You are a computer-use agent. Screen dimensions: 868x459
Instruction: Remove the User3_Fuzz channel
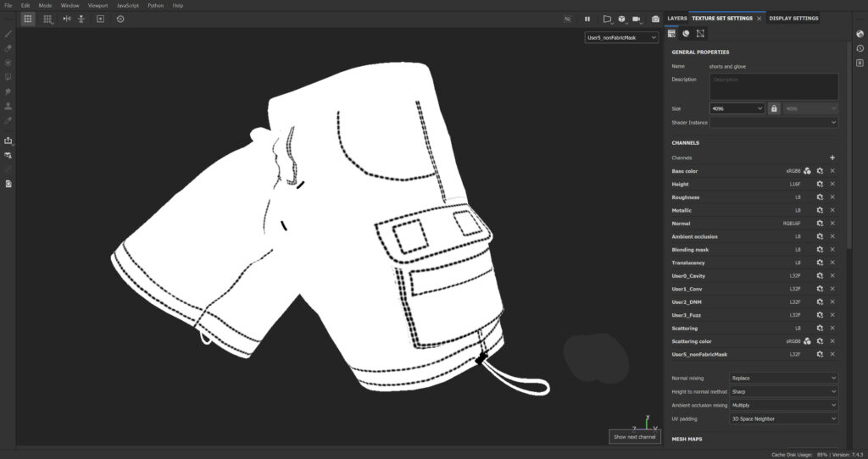832,315
